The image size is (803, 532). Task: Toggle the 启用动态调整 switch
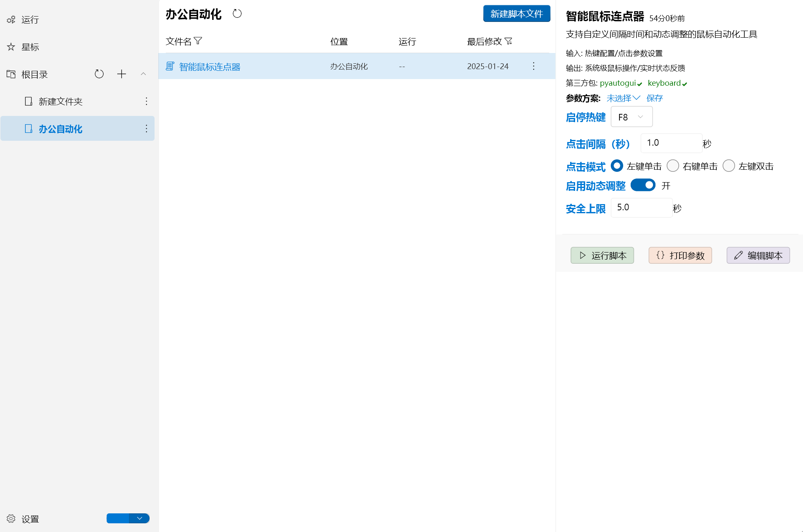pos(643,185)
